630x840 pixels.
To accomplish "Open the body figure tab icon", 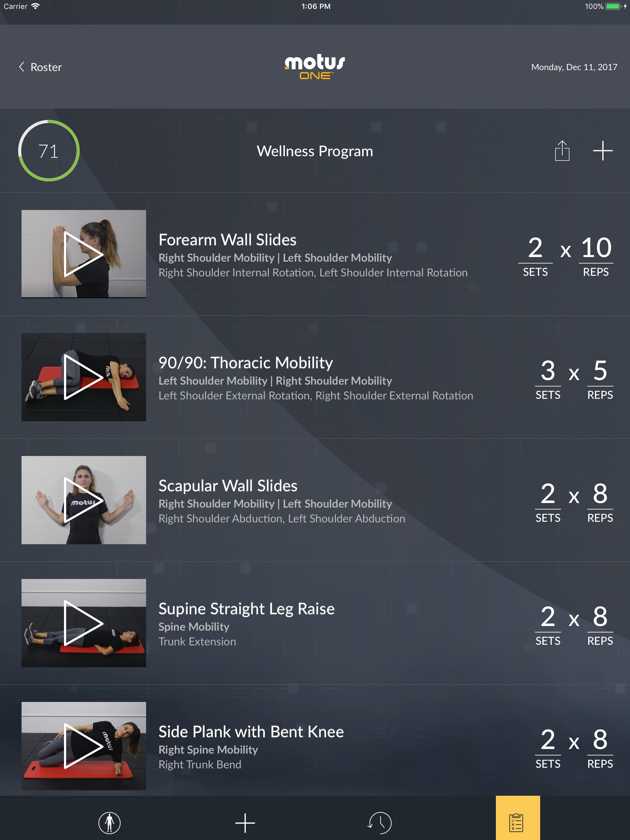I will pos(110,822).
